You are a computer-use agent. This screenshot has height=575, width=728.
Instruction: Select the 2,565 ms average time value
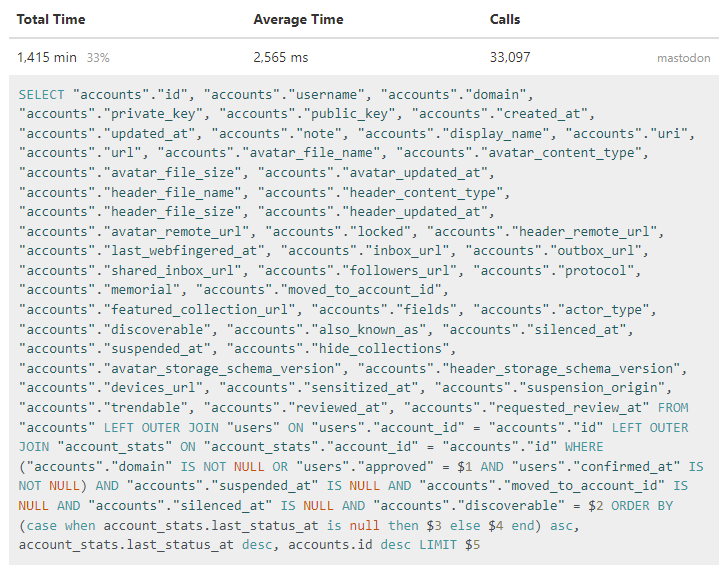pos(280,58)
